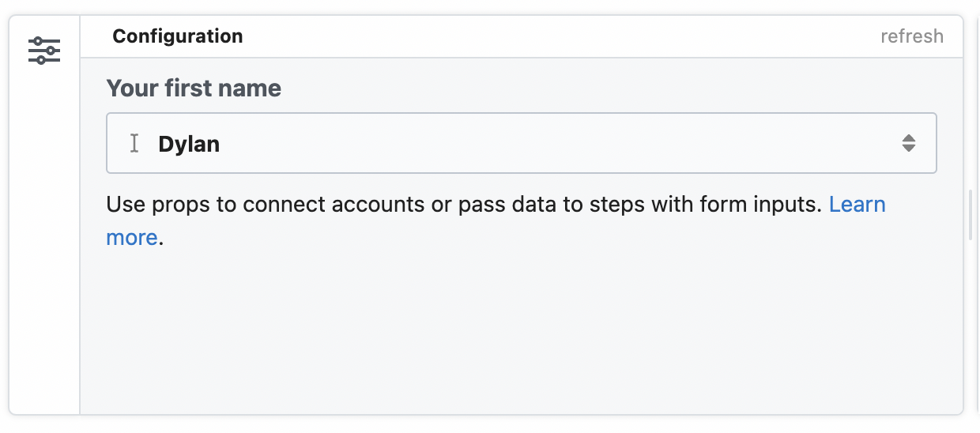Click the props help description text
This screenshot has width=980, height=433.
[466, 205]
